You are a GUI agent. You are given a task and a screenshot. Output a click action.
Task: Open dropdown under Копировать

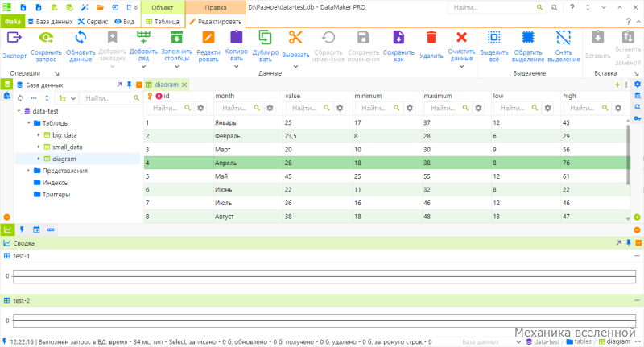236,66
